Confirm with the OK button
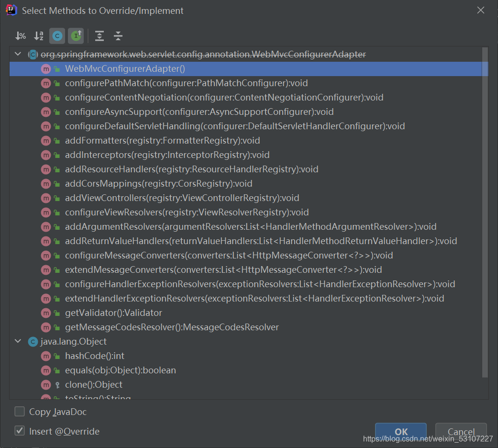Screen dimensions: 498x448 [x=401, y=432]
